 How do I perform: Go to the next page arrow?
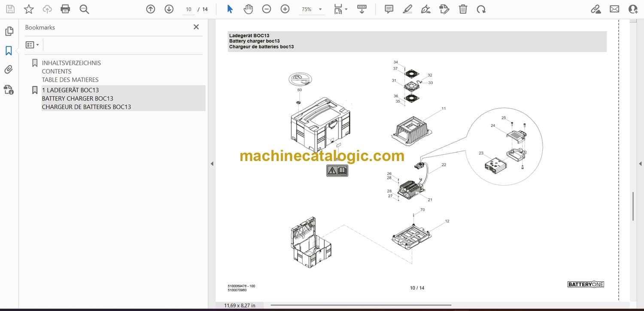pos(169,9)
